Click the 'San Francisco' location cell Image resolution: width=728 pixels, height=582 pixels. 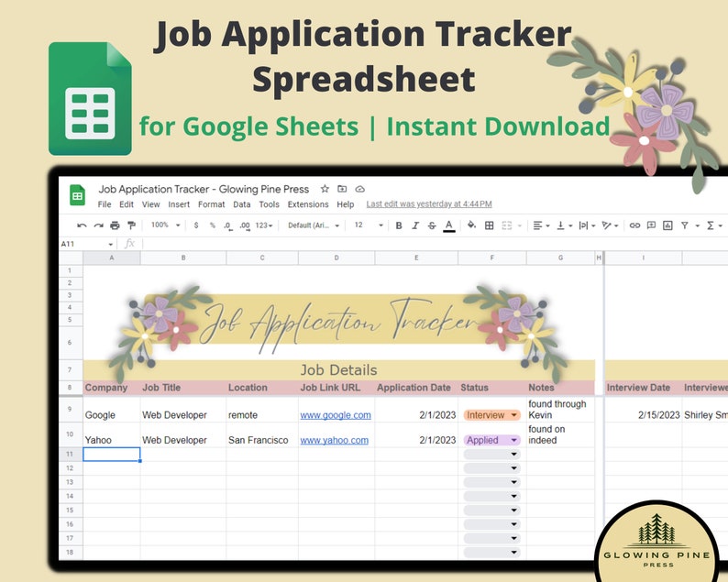(x=262, y=434)
